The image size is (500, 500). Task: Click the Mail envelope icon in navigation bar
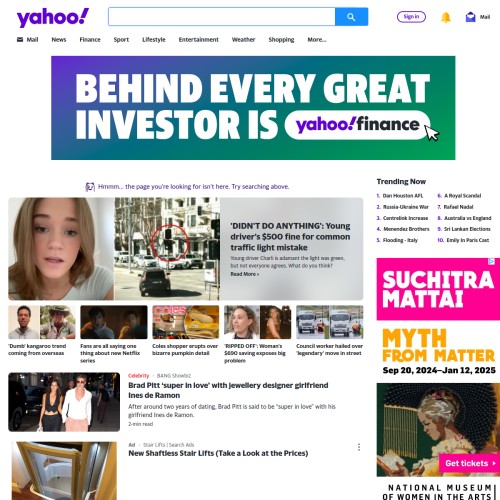point(20,40)
